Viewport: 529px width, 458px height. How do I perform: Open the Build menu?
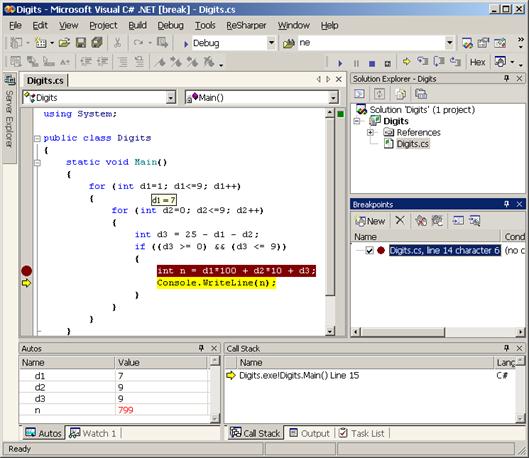pyautogui.click(x=137, y=25)
